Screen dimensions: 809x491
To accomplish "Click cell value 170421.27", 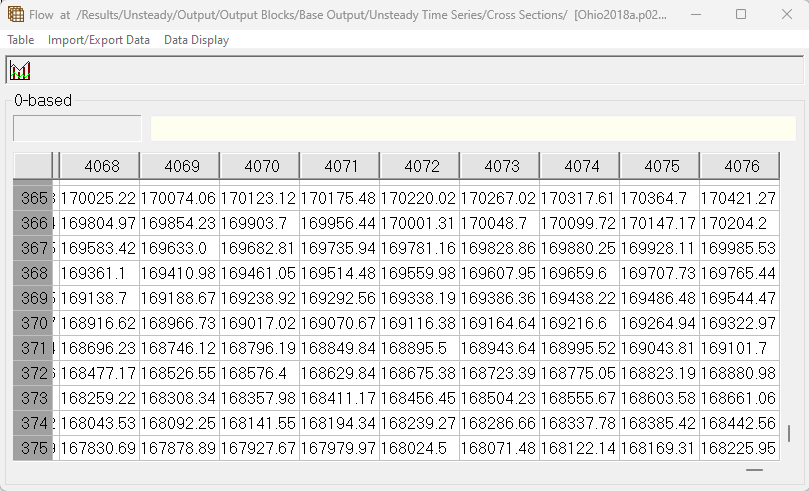I will 739,198.
